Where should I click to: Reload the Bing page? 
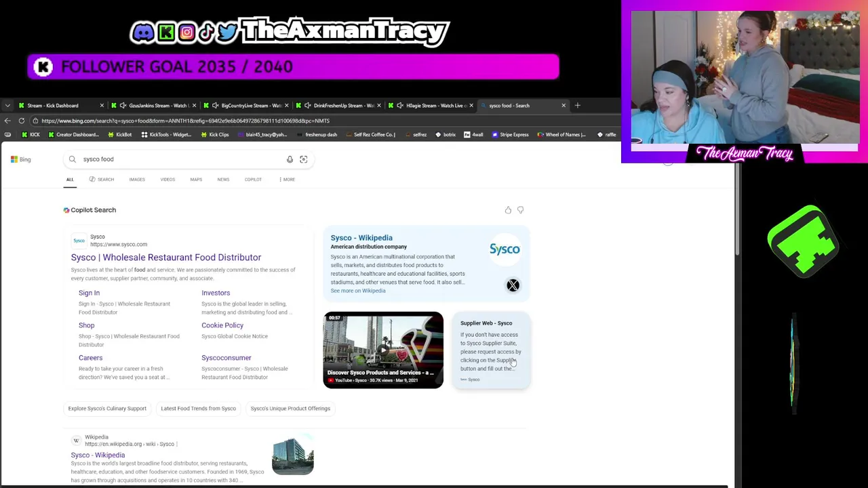(x=22, y=121)
